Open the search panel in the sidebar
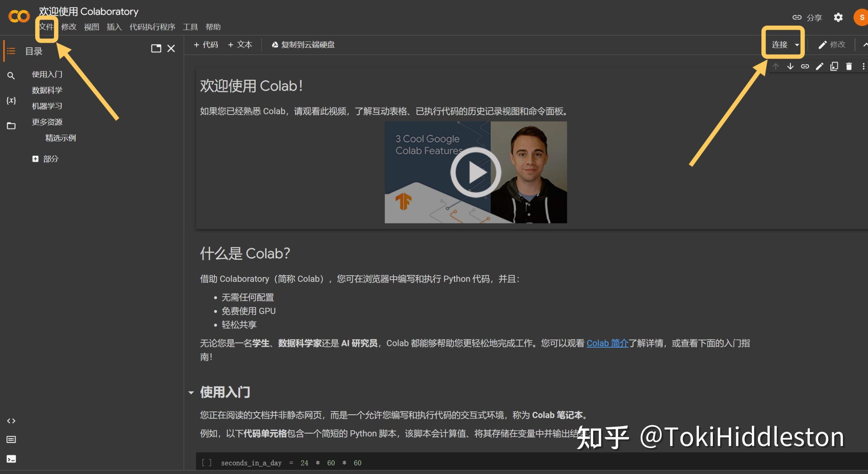The image size is (868, 474). tap(11, 76)
